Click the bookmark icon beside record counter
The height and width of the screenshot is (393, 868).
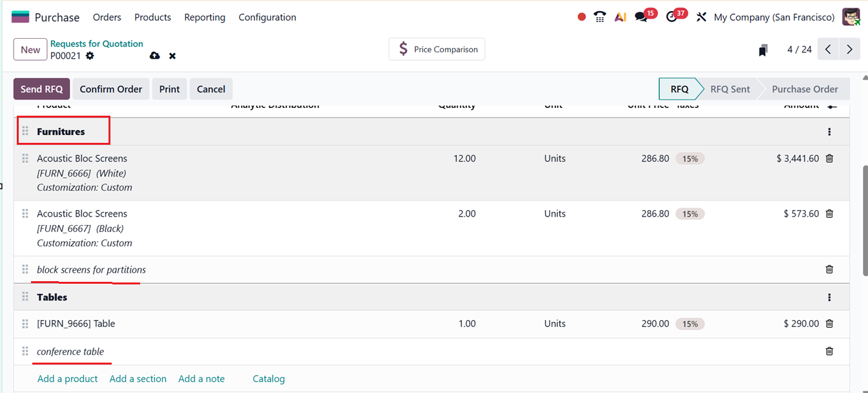click(x=763, y=50)
